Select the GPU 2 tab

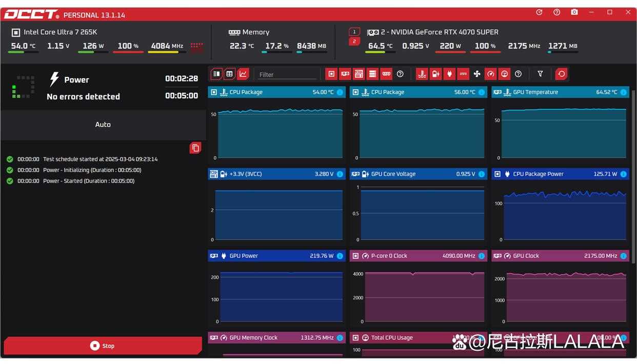point(354,41)
